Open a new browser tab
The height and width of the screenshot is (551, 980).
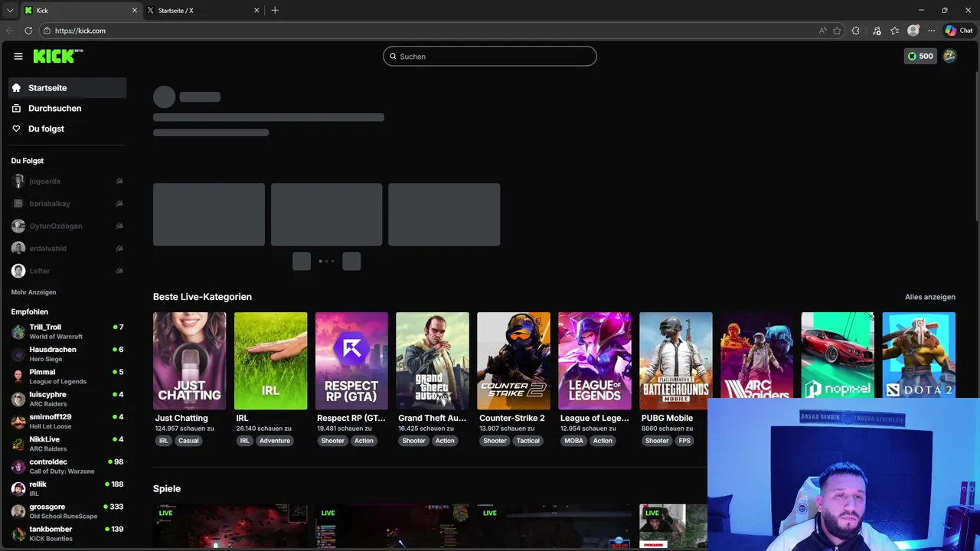click(x=275, y=11)
